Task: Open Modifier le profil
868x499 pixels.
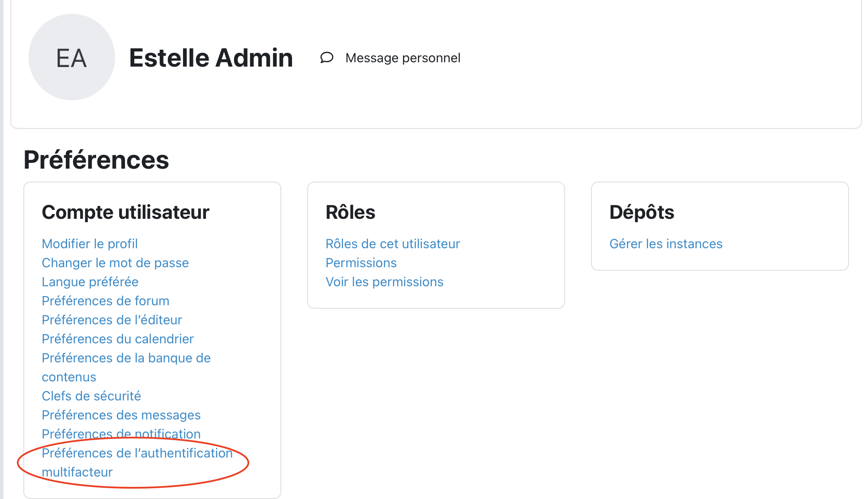Action: [x=90, y=244]
